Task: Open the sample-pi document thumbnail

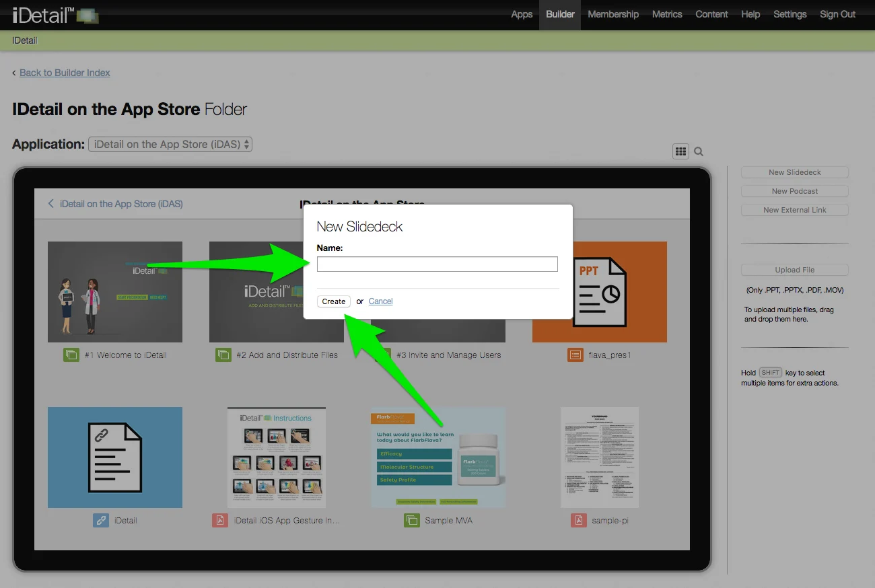Action: pyautogui.click(x=600, y=457)
